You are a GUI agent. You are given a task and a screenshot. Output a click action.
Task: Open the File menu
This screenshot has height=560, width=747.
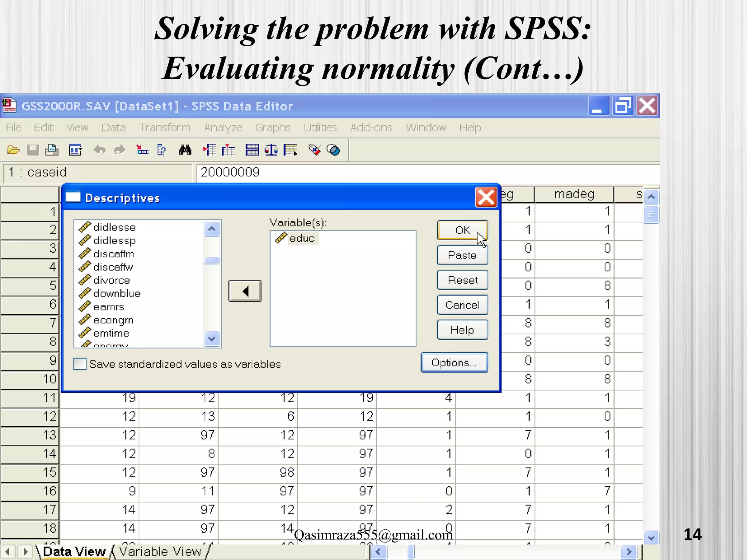13,127
